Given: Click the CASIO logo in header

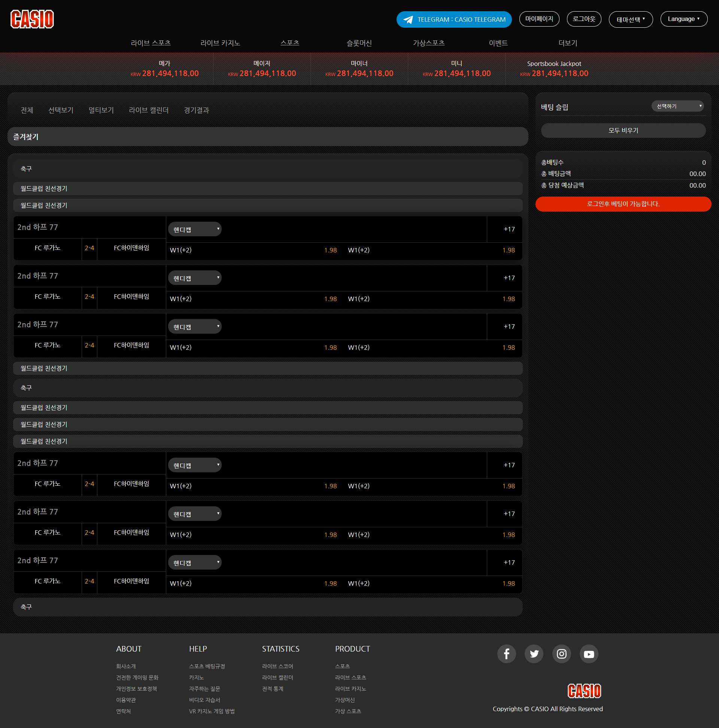Looking at the screenshot, I should click(32, 19).
